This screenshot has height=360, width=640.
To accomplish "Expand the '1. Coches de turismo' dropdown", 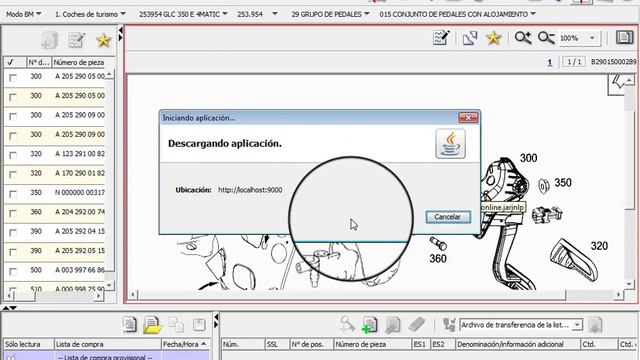I will click(x=90, y=14).
